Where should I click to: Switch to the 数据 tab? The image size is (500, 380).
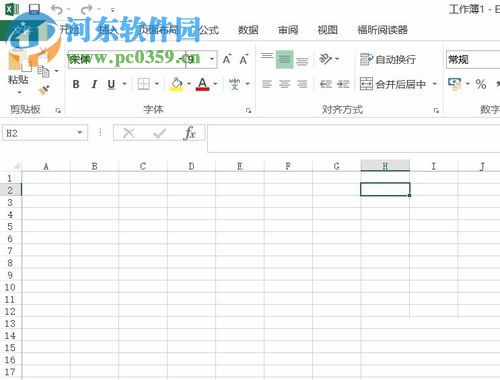coord(248,30)
